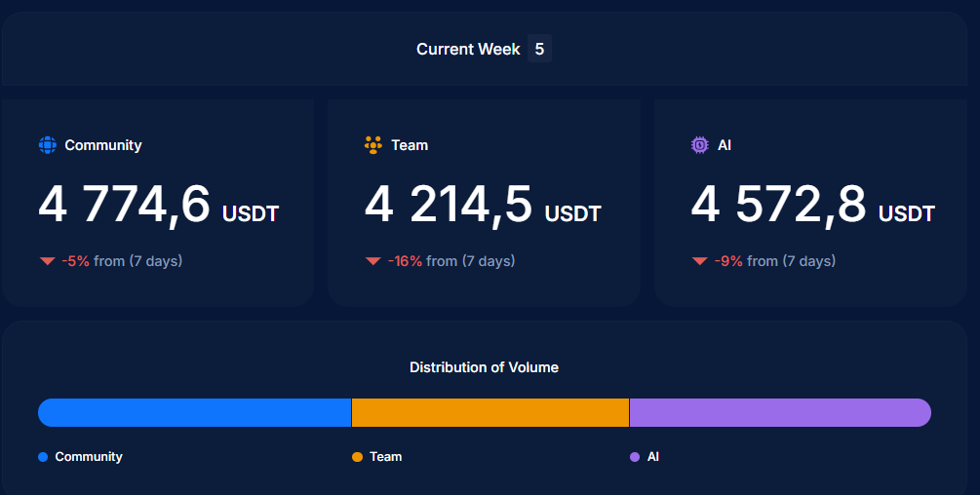Click the Community value 4 774,6 USDT

(x=158, y=206)
